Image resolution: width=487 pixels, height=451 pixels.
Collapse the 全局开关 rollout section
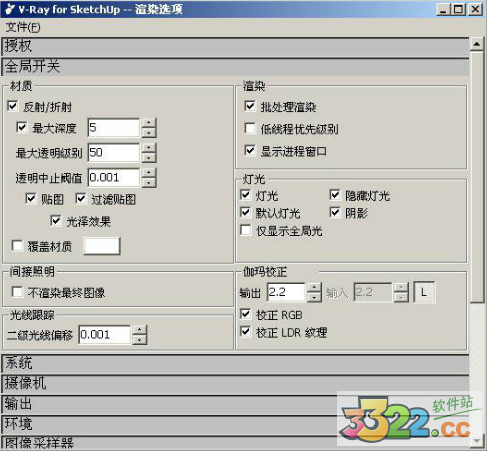pos(235,67)
